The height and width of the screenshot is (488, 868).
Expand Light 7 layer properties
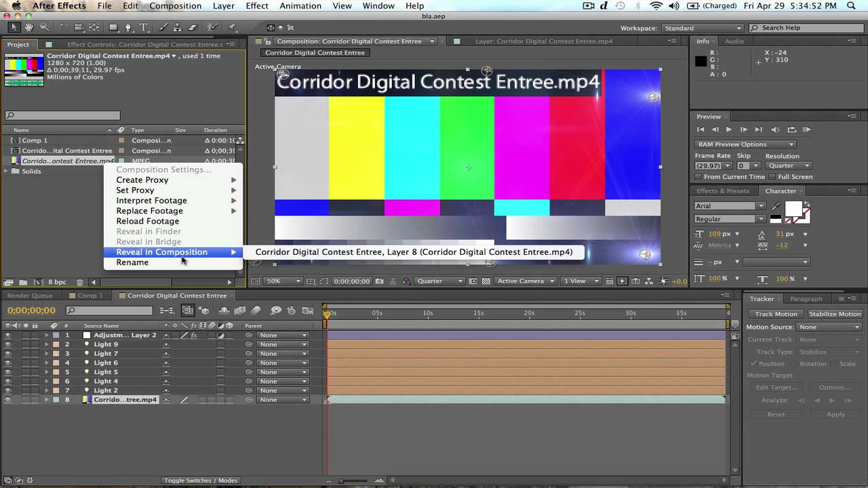(47, 354)
